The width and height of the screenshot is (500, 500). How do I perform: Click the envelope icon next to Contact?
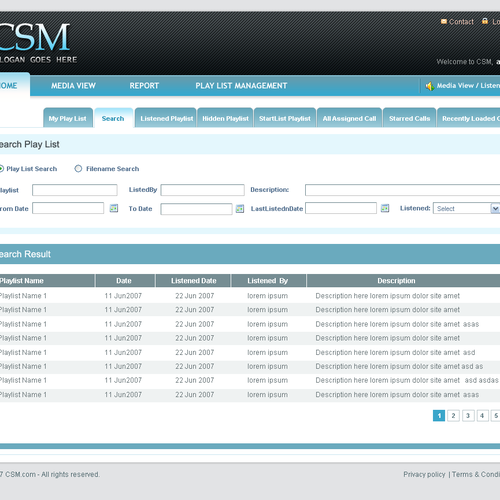[x=444, y=21]
